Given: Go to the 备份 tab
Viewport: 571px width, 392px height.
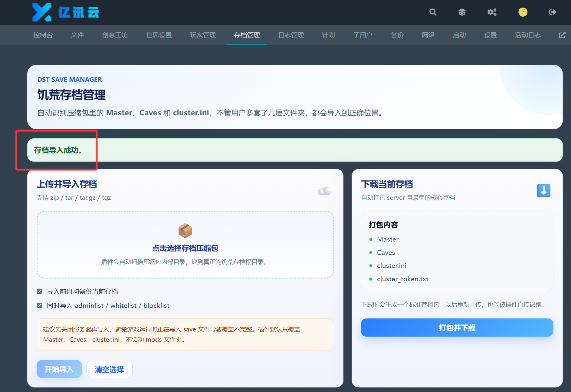Looking at the screenshot, I should pos(397,35).
